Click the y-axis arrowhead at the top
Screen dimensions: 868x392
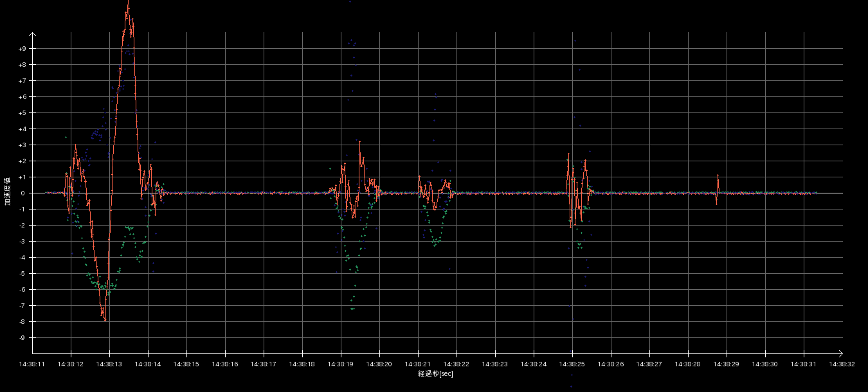pos(32,35)
